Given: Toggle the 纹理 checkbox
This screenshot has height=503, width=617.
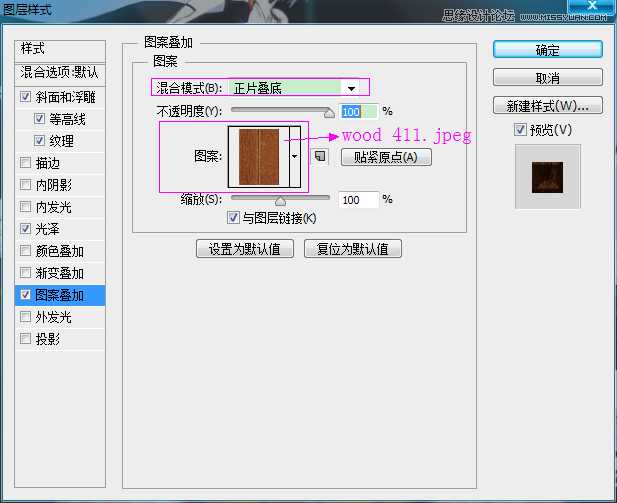Looking at the screenshot, I should (x=39, y=141).
